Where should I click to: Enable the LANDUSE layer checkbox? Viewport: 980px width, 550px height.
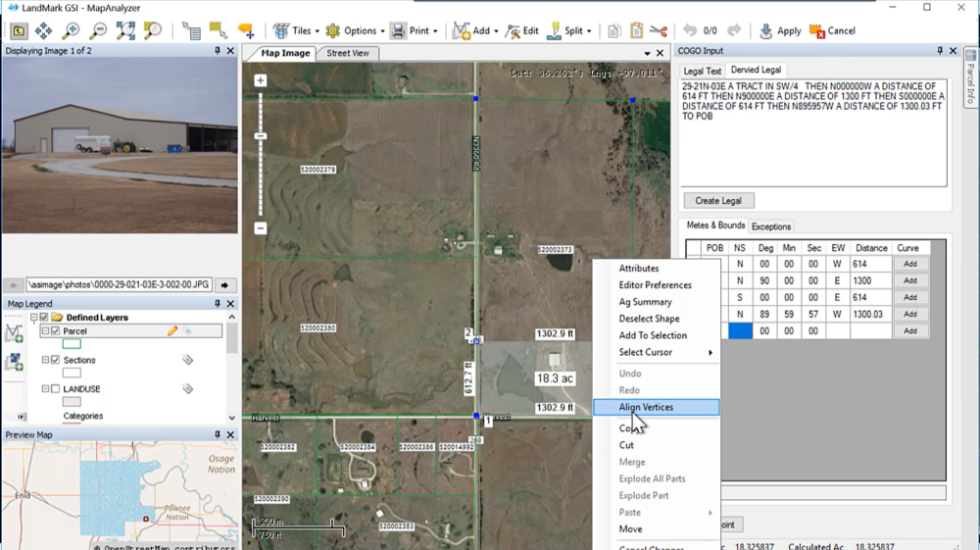55,389
